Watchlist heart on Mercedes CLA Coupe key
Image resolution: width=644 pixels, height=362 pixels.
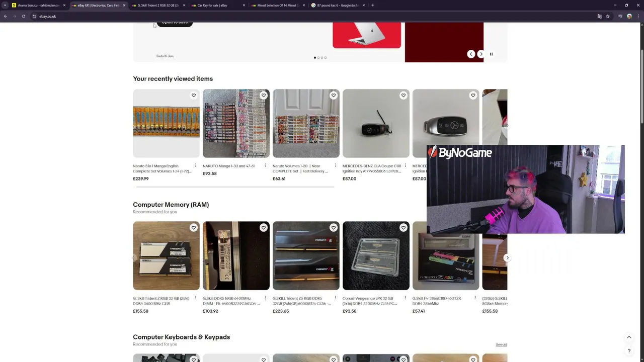coord(403,95)
